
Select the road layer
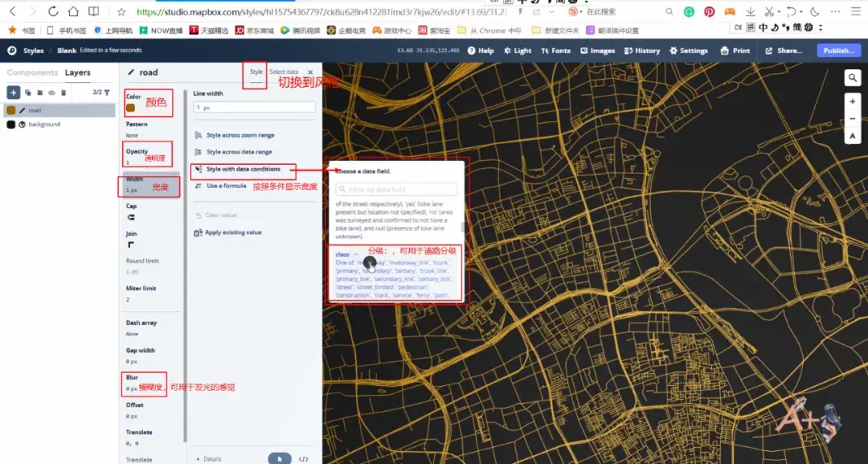point(59,110)
